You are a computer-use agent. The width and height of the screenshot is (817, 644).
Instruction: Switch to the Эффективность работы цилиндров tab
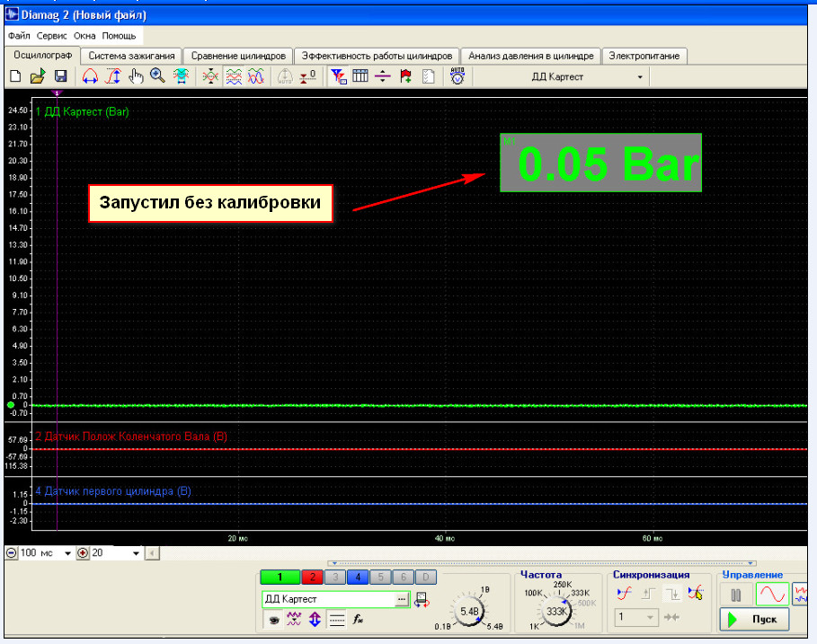coord(377,56)
